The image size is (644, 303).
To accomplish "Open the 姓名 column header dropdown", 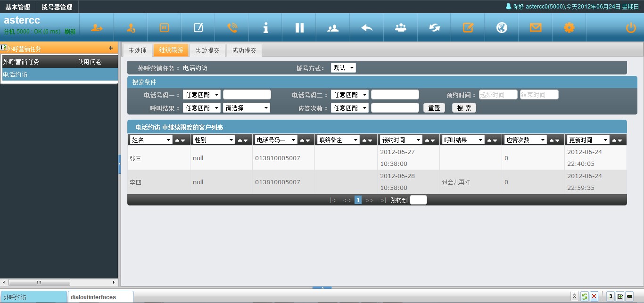I will click(x=151, y=140).
